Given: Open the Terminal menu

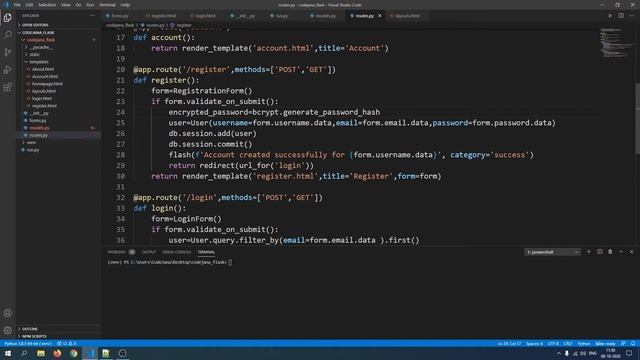Looking at the screenshot, I should pos(107,5).
